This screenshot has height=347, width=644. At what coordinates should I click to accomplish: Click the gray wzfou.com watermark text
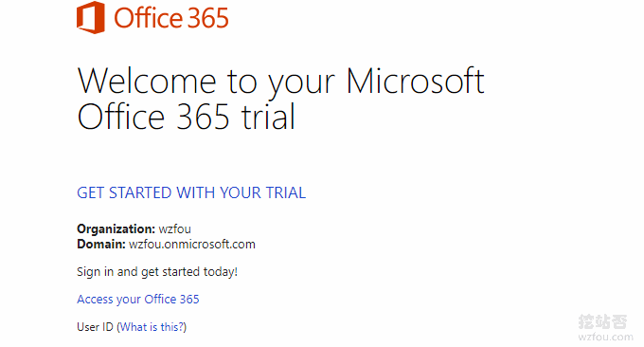tap(606, 338)
